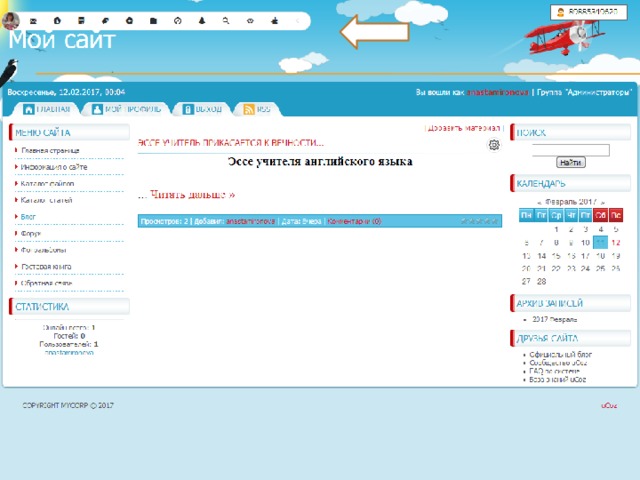Click the large left-pointing arrow graphic

click(x=374, y=31)
